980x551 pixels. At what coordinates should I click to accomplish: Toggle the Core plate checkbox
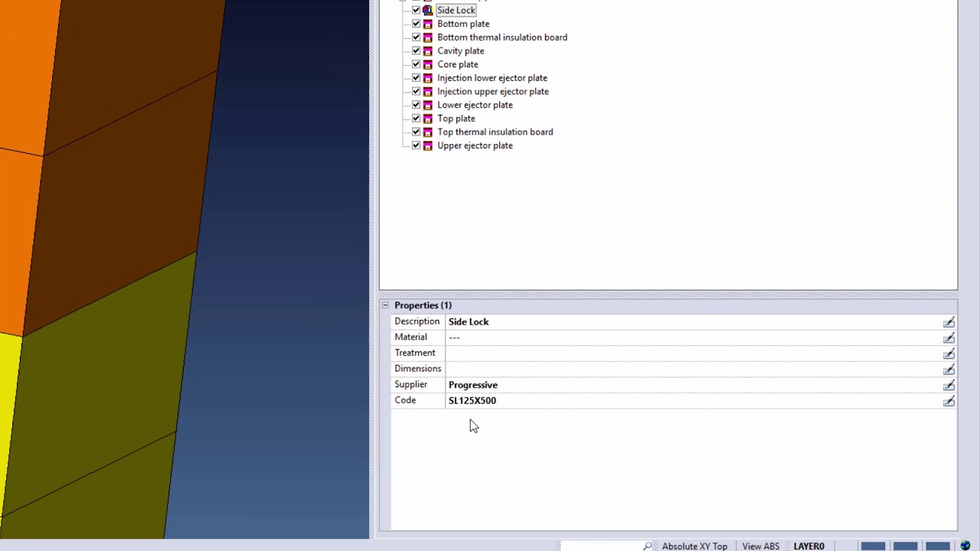tap(416, 64)
